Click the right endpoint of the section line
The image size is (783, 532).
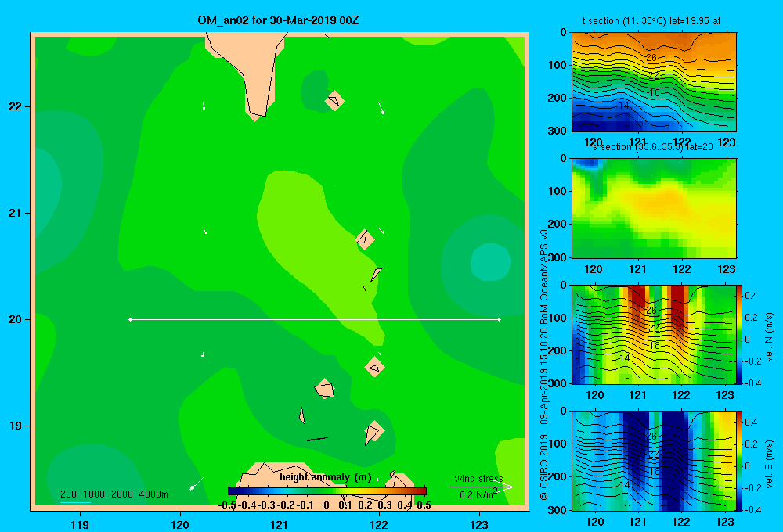pos(499,319)
